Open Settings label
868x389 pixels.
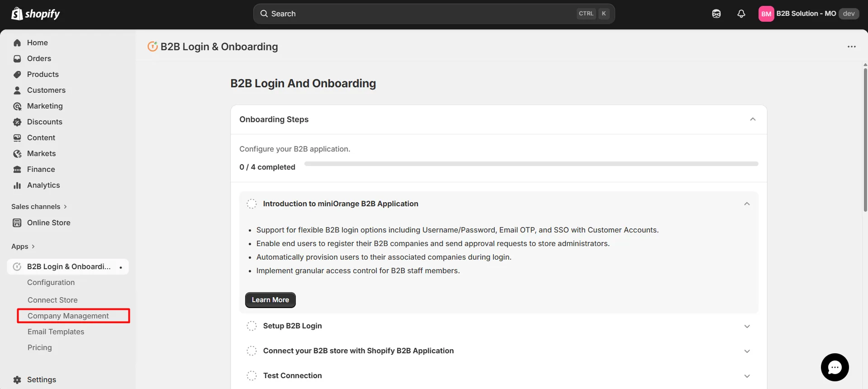pyautogui.click(x=42, y=380)
